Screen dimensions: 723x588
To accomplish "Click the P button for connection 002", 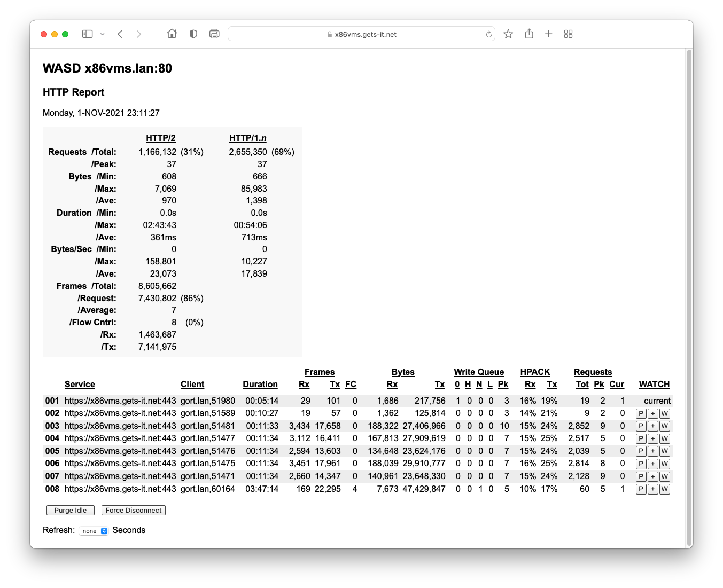I will coord(641,414).
